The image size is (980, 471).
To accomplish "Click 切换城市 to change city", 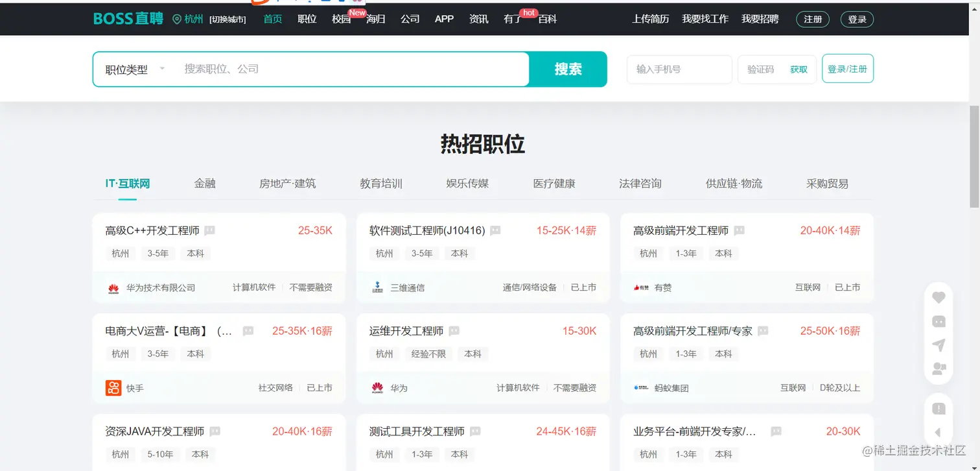I will point(227,19).
